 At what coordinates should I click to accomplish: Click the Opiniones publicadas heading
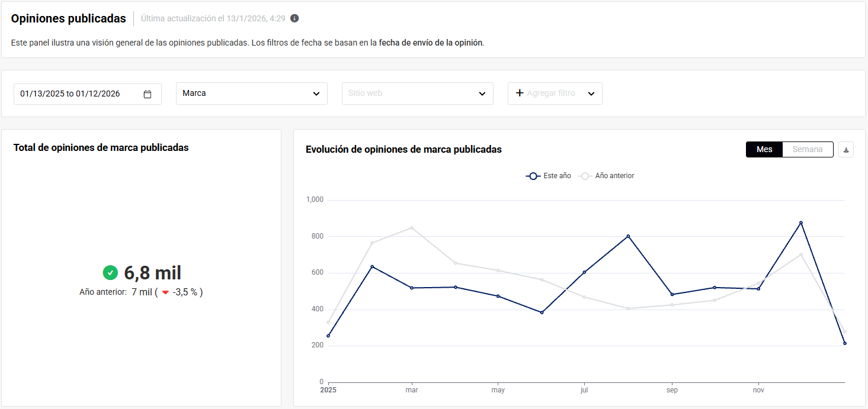tap(69, 18)
